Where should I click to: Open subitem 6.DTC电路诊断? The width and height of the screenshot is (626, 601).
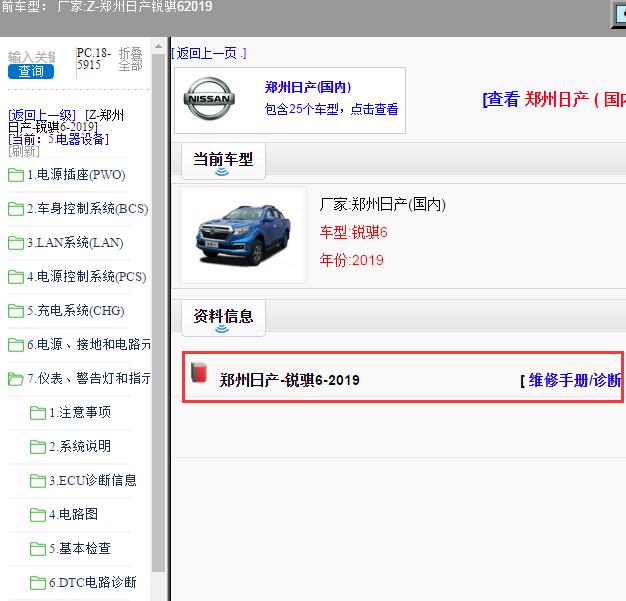click(x=93, y=582)
